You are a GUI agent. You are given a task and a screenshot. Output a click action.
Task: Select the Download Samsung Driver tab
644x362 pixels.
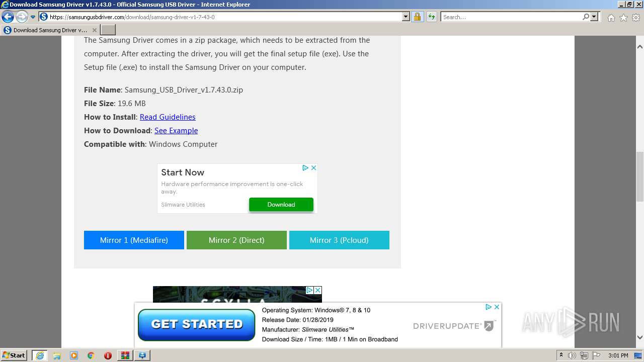[50, 30]
